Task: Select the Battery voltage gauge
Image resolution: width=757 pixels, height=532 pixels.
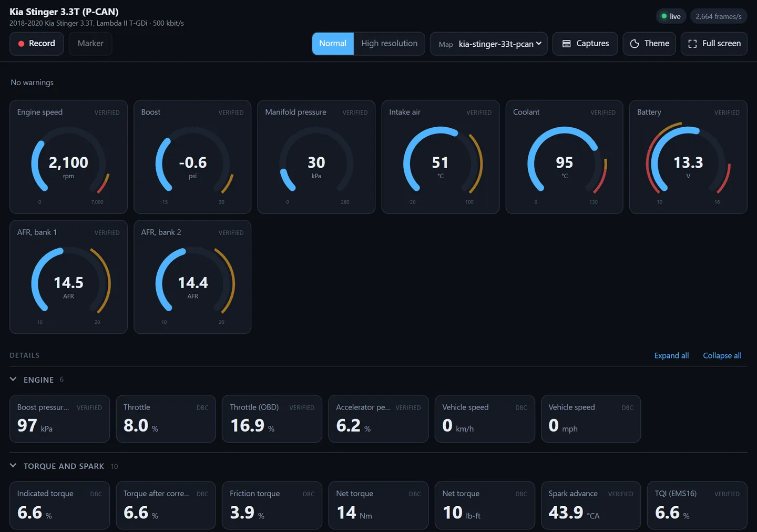Action: coord(688,157)
